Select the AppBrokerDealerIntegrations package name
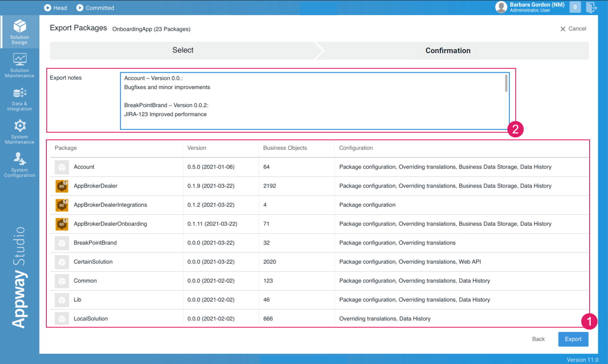Image resolution: width=608 pixels, height=364 pixels. tap(110, 205)
